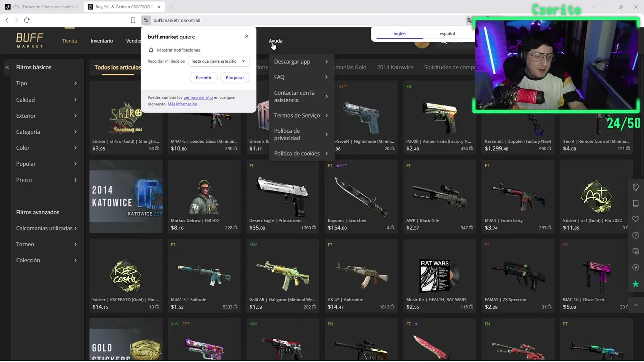This screenshot has height=362, width=644.
Task: Open the chat bubbles icon in right sidebar
Action: pyautogui.click(x=636, y=251)
